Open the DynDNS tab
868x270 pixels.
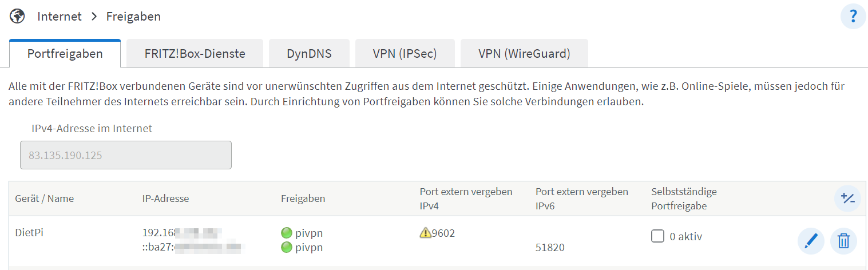(309, 54)
